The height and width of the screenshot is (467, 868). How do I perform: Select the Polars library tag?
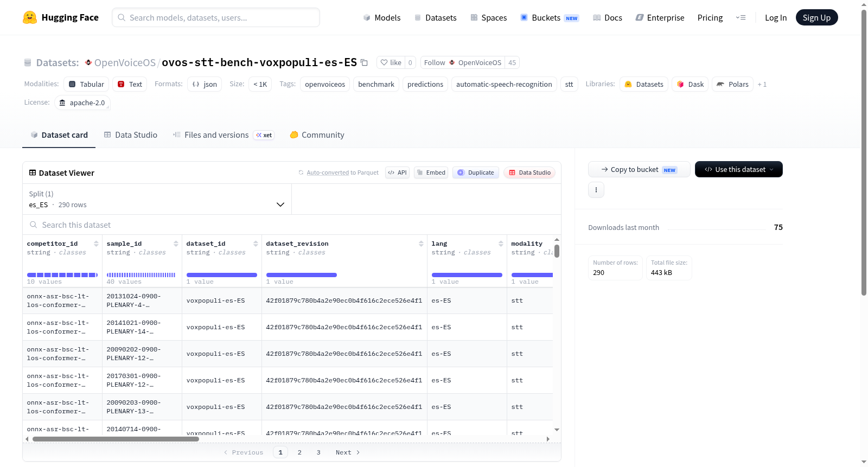point(732,84)
